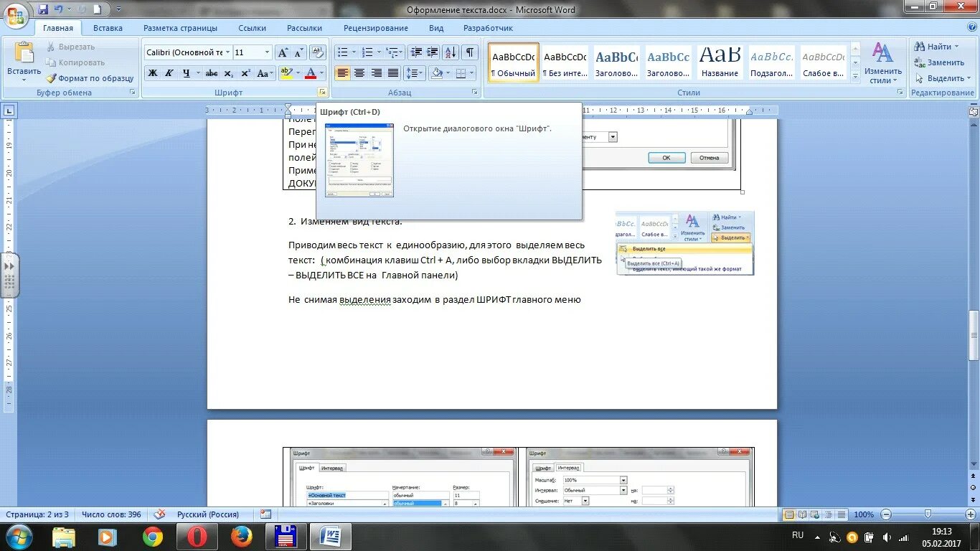Open Clipboard (Буфер обмена) pane launcher

point(132,93)
